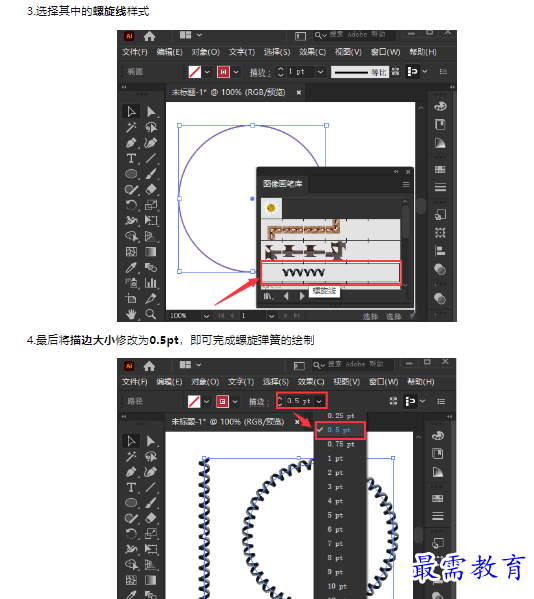534x599 pixels.
Task: Expand fill color dropdown in step 3 screenshot
Action: tap(207, 72)
